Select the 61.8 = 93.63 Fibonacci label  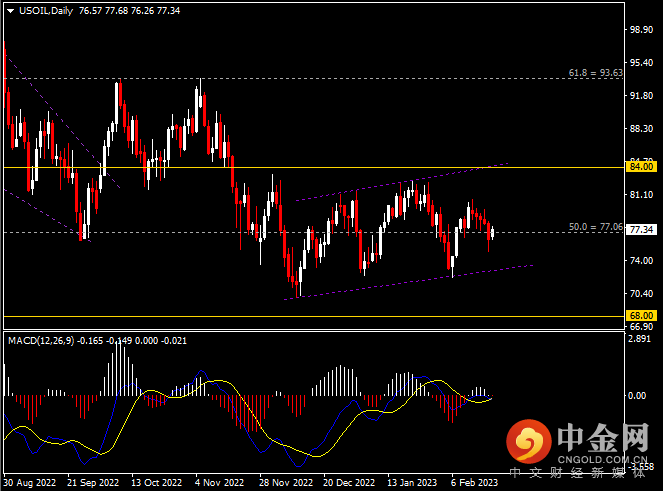(595, 73)
